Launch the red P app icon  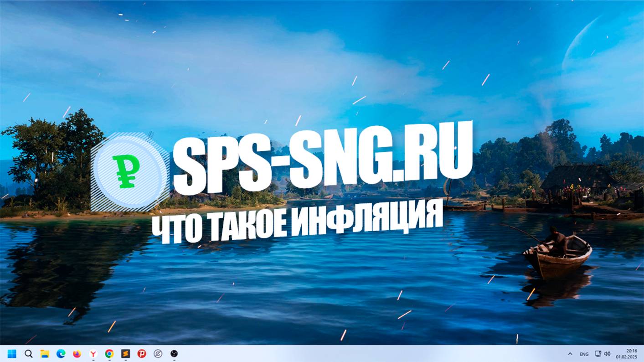141,354
